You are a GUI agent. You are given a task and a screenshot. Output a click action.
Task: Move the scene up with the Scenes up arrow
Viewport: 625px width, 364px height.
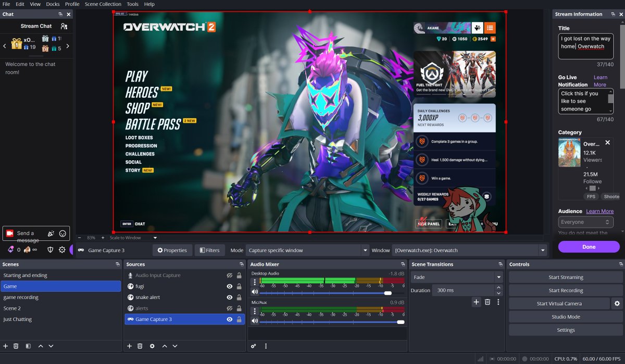[x=41, y=346]
